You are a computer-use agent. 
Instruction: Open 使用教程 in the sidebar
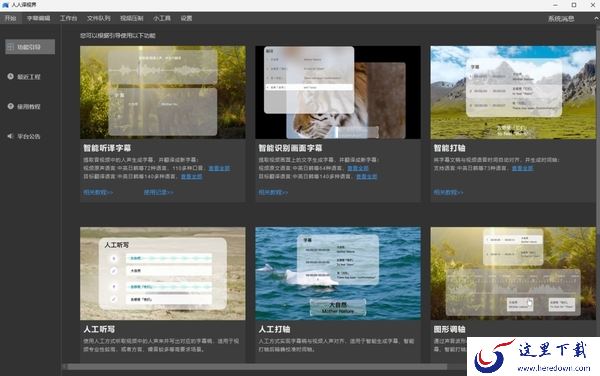pyautogui.click(x=29, y=107)
